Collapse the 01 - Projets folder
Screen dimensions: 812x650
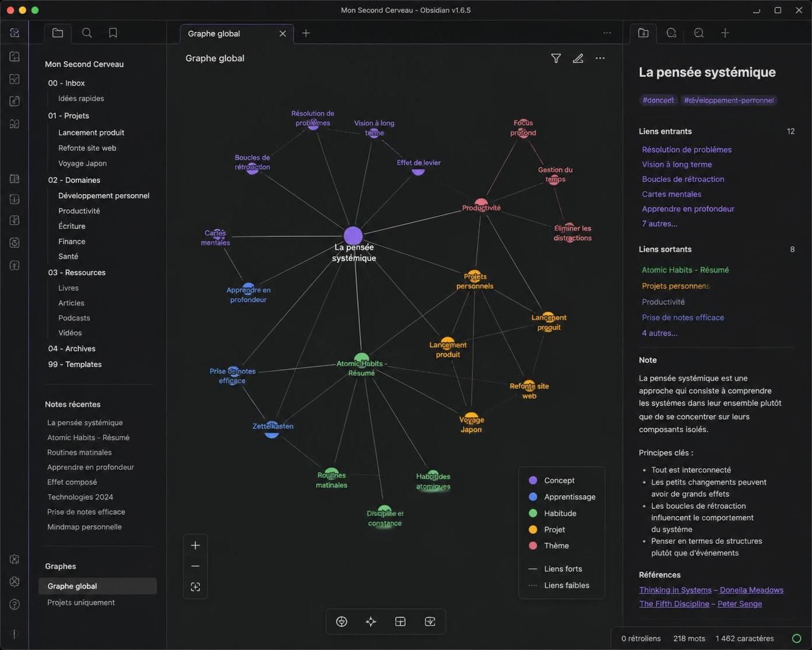click(x=68, y=115)
